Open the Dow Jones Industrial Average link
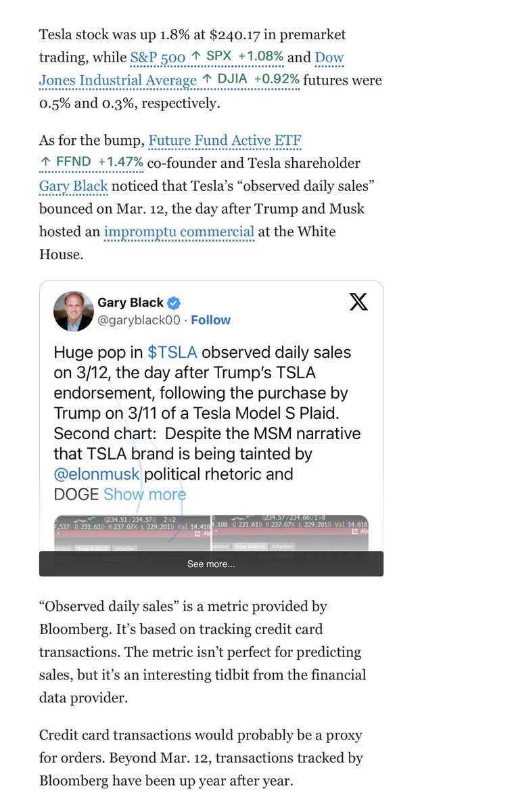Image resolution: width=514 pixels, height=812 pixels. [191, 68]
